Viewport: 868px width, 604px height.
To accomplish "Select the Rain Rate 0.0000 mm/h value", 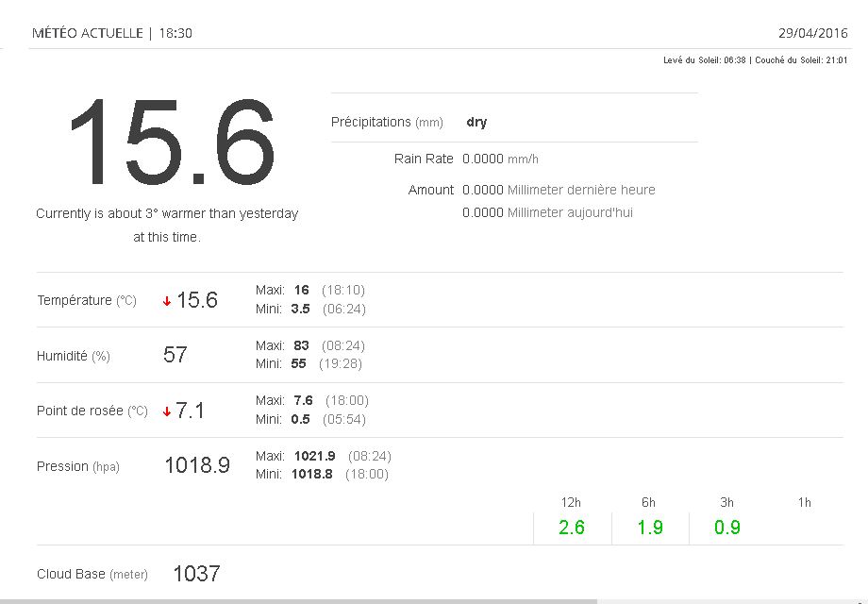I will tap(500, 159).
